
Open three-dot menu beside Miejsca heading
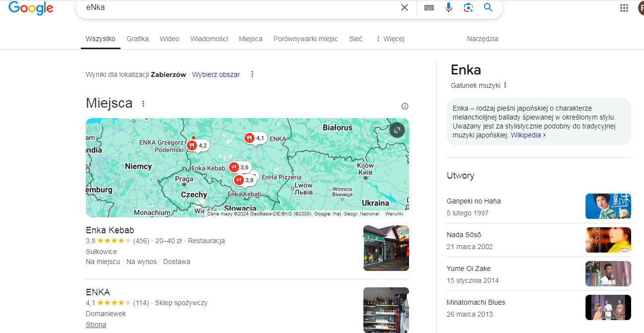(x=143, y=104)
